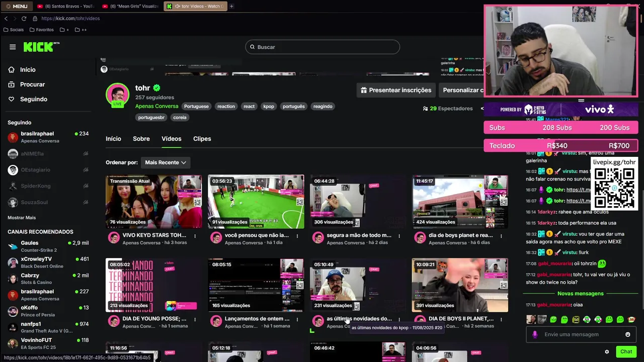Open the emoji picker in chat input

(627, 334)
